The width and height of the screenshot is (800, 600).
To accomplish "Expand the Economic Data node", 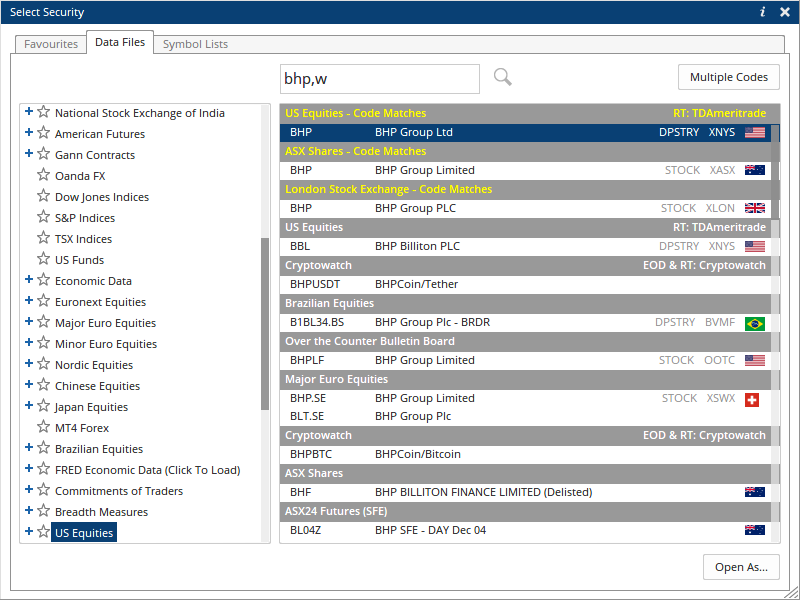I will (29, 280).
